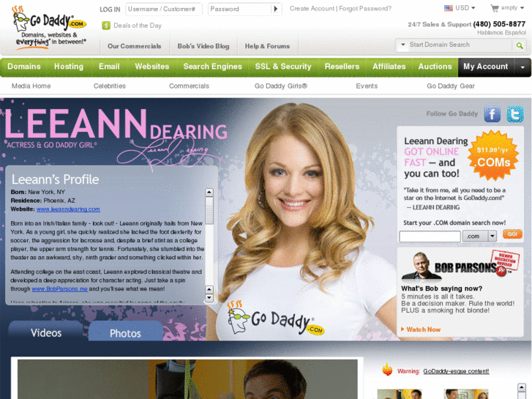Click the profile scrollbar thumb
The height and width of the screenshot is (399, 532).
click(209, 211)
